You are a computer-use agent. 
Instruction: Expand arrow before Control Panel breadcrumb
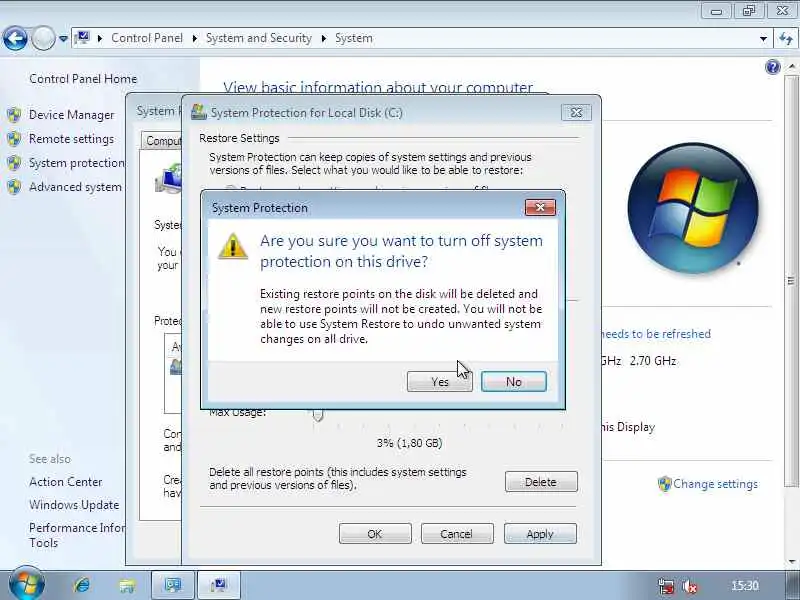(x=100, y=38)
